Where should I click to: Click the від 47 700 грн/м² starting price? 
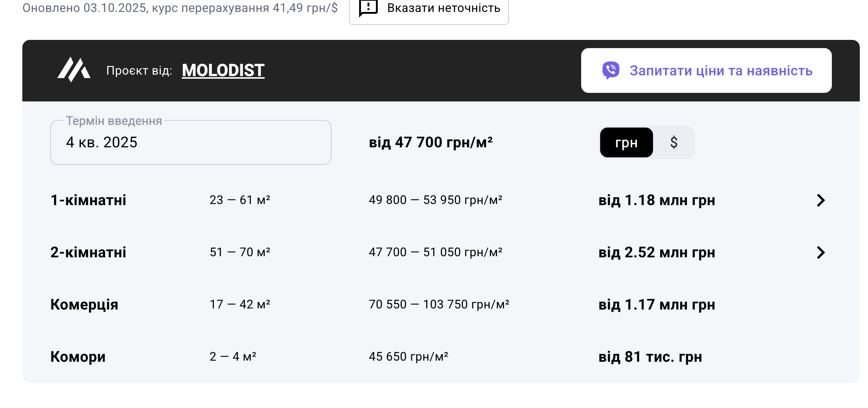click(x=431, y=142)
